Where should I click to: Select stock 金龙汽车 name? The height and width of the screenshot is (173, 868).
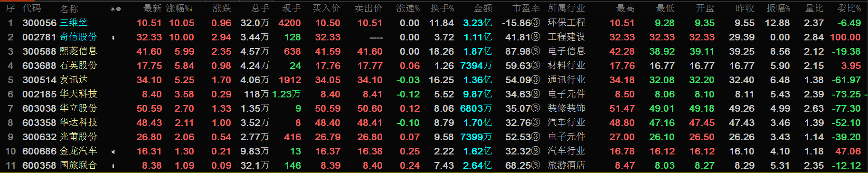(78, 151)
